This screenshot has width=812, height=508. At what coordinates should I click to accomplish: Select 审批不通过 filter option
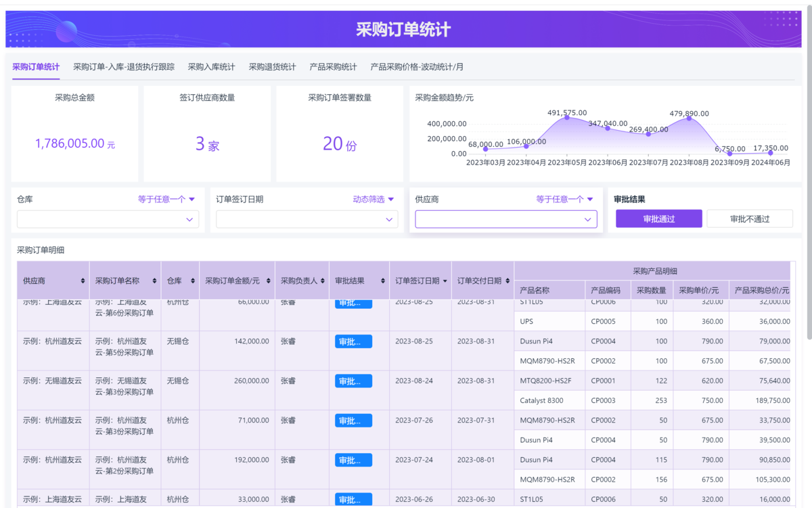pos(749,219)
